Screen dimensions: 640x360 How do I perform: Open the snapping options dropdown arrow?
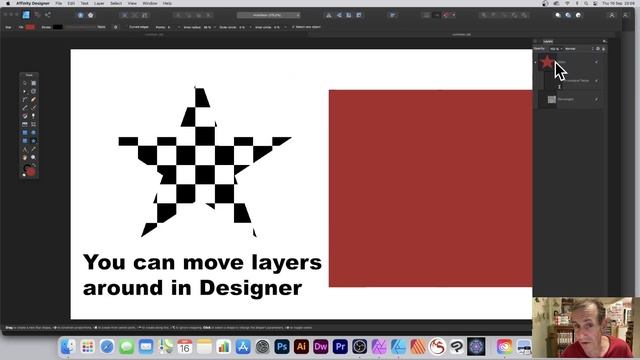click(x=454, y=15)
